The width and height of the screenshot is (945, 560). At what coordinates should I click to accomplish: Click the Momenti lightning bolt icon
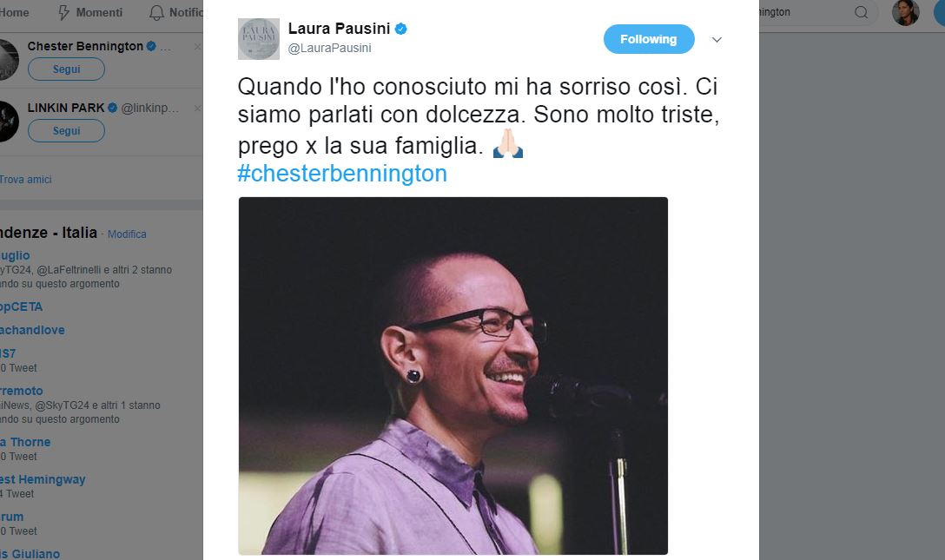(x=64, y=13)
